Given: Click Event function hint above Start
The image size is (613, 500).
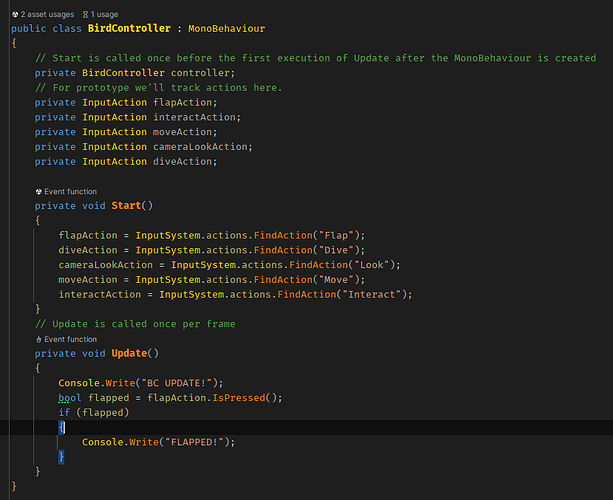Looking at the screenshot, I should tap(70, 190).
